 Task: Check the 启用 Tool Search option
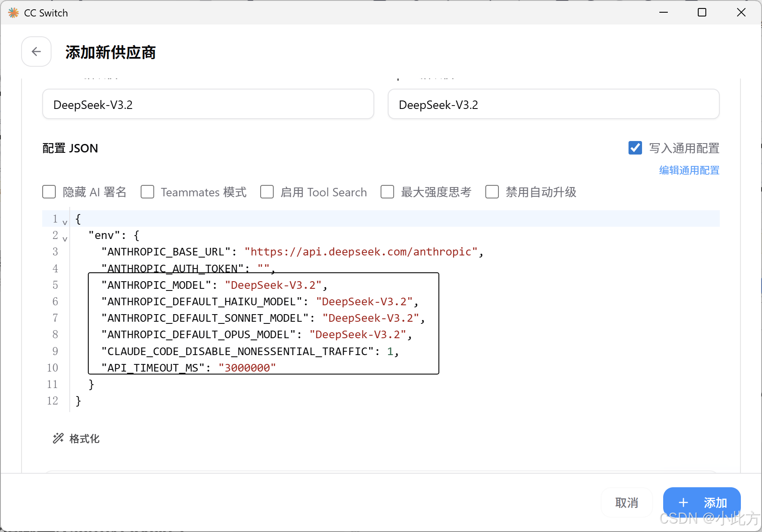pyautogui.click(x=267, y=192)
